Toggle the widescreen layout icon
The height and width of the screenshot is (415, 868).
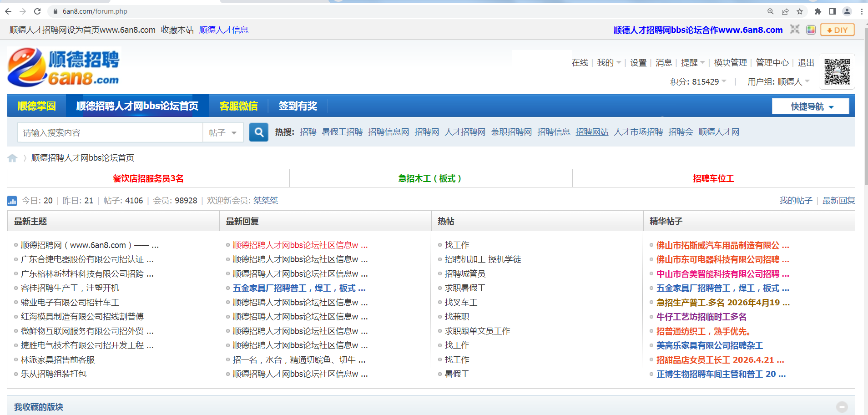(795, 30)
